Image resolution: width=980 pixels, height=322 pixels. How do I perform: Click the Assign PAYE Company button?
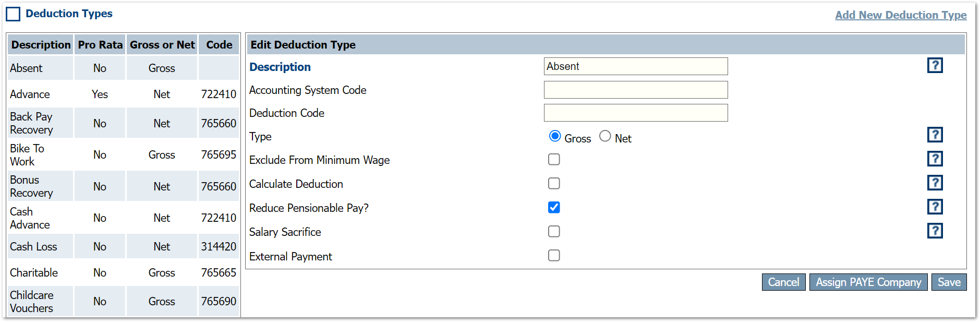868,282
